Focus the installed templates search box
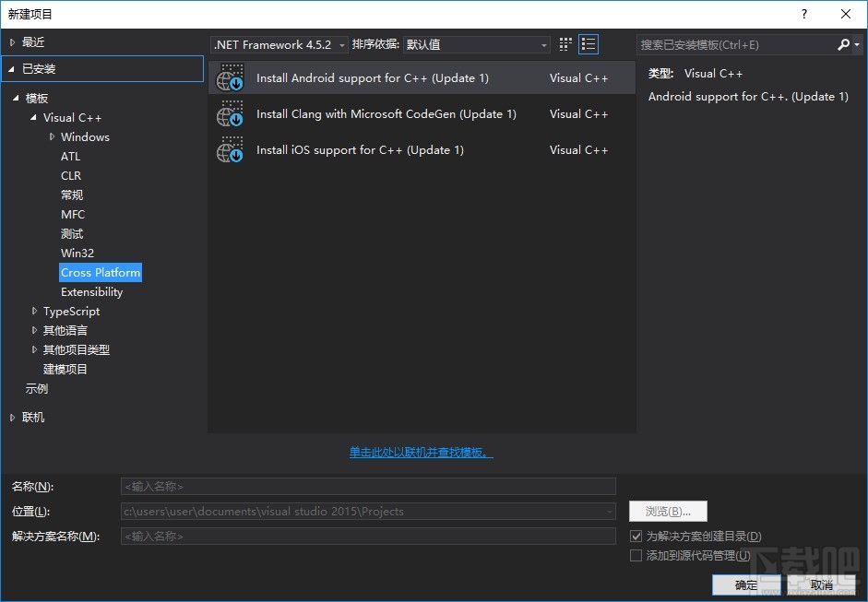Screen dimensions: 868x602 [x=736, y=45]
